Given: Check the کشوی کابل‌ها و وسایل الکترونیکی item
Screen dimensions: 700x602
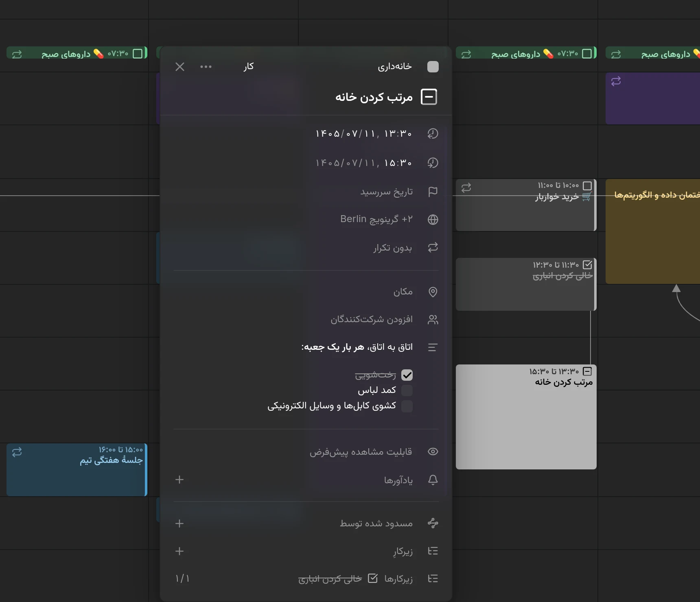Looking at the screenshot, I should pos(407,406).
